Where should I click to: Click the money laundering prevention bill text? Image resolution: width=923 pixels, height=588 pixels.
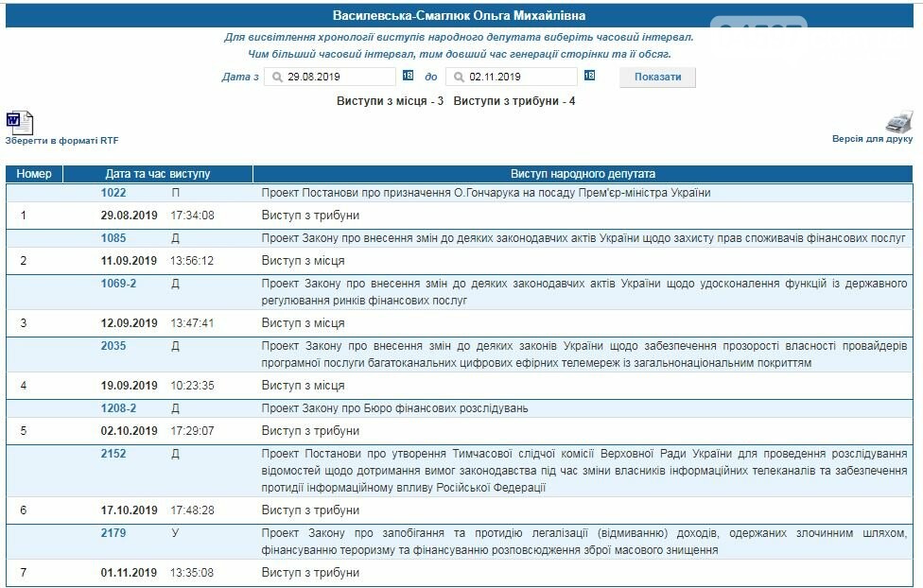point(583,541)
